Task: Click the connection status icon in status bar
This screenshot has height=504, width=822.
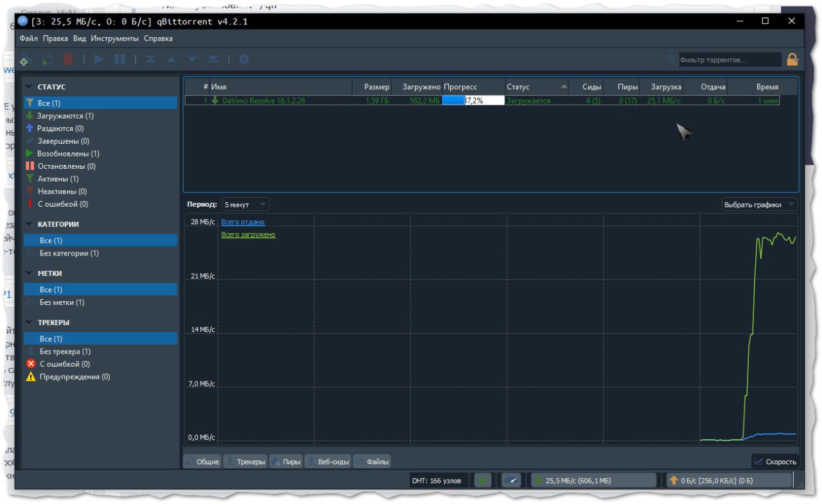Action: click(484, 480)
